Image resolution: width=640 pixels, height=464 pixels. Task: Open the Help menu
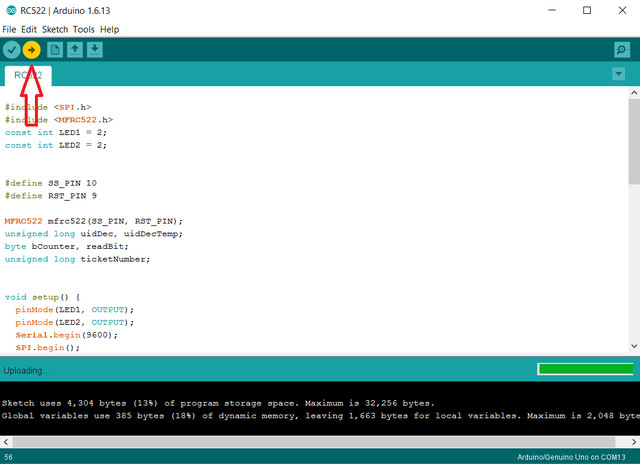click(x=109, y=30)
